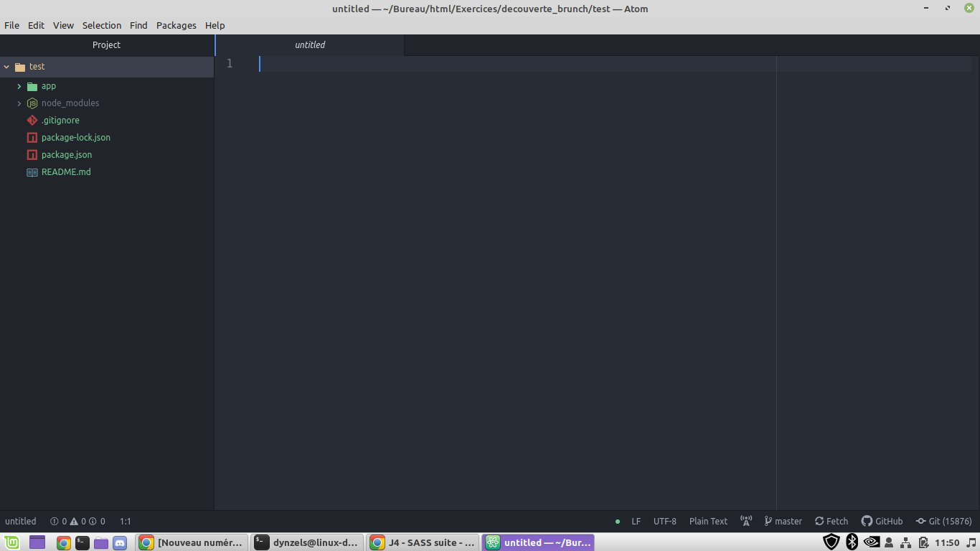The image size is (980, 551).
Task: Click the test root folder icon
Action: click(20, 67)
